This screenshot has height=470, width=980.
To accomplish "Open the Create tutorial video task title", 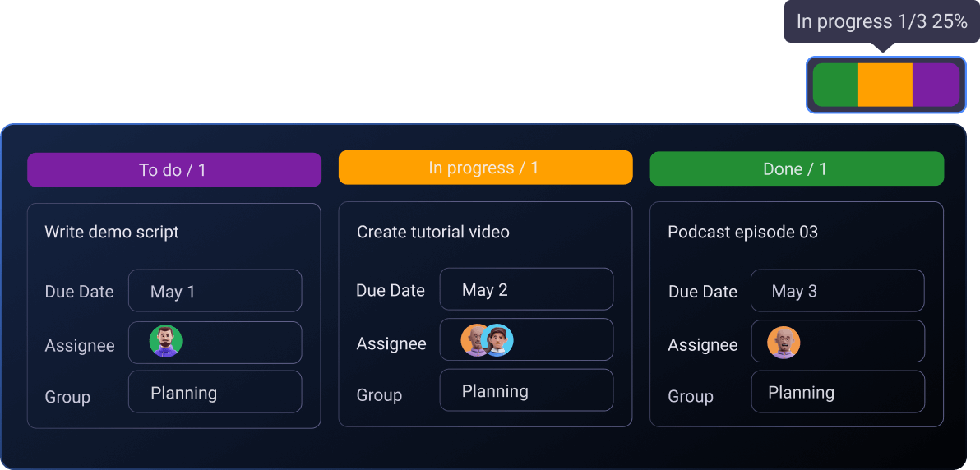I will 432,232.
